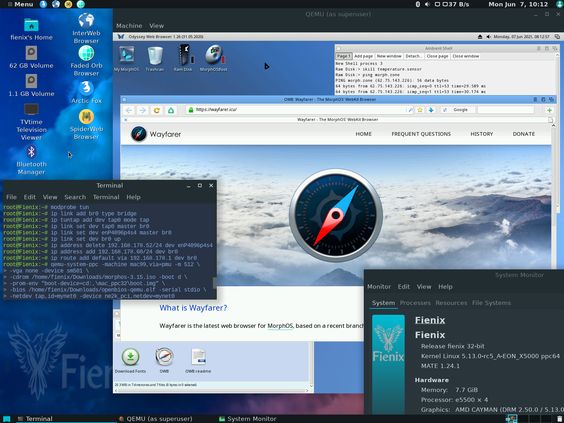Open DONATE link on Wayfarer site
564x423 pixels.
point(524,134)
